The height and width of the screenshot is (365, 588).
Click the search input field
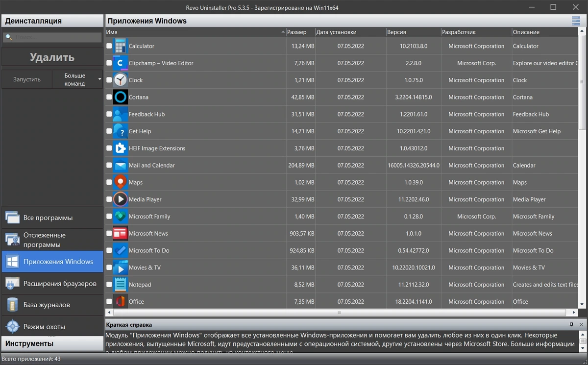coord(52,37)
